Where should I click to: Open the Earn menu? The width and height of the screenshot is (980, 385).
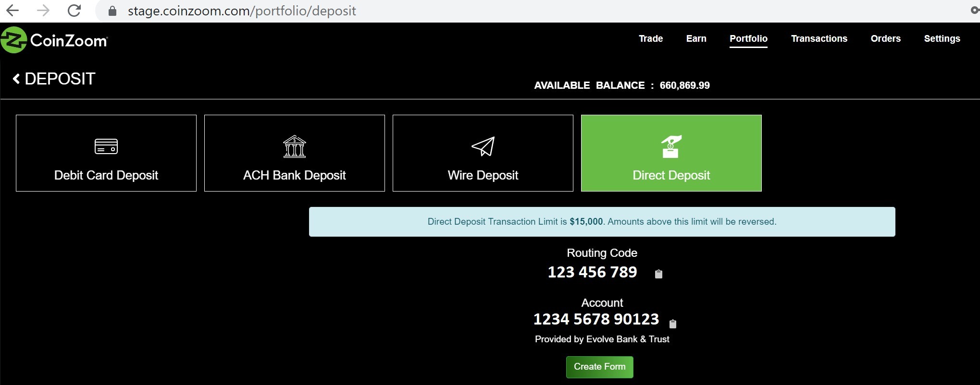(x=696, y=38)
